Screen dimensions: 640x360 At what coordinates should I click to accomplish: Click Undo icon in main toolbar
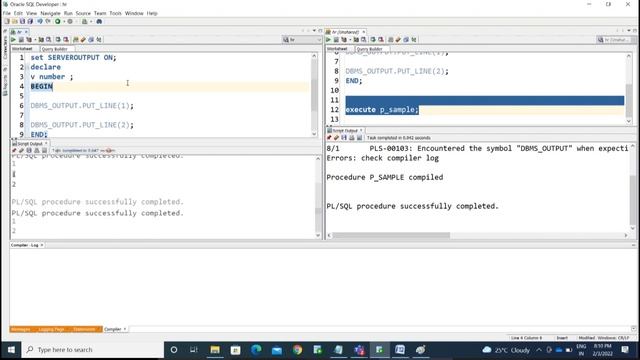pyautogui.click(x=40, y=21)
